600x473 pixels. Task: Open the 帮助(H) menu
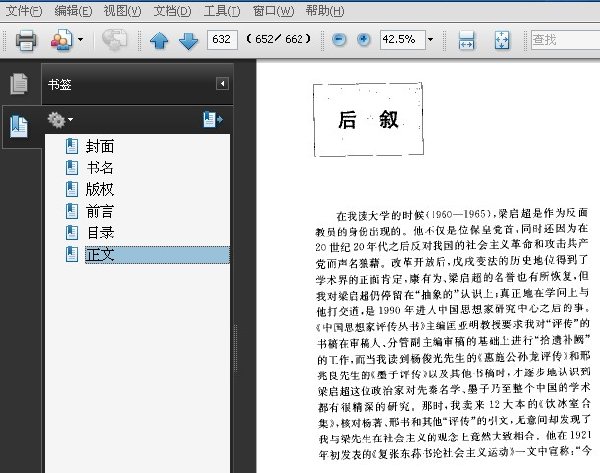point(325,11)
